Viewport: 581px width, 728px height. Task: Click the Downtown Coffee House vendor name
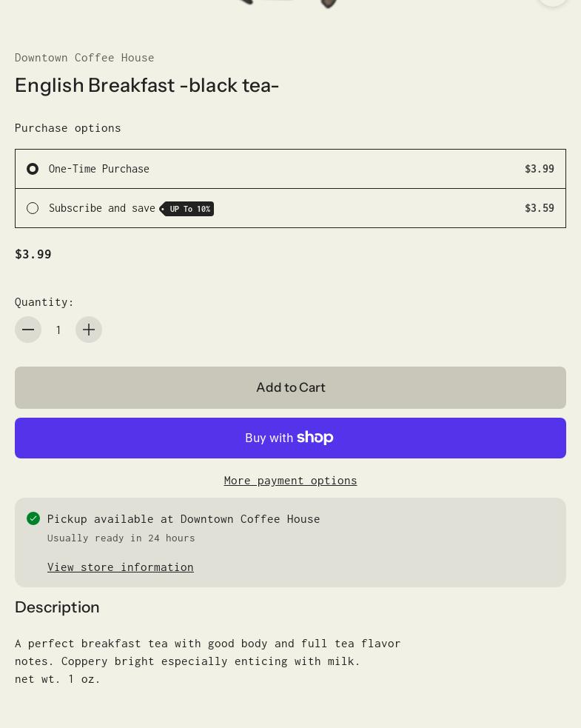(84, 57)
